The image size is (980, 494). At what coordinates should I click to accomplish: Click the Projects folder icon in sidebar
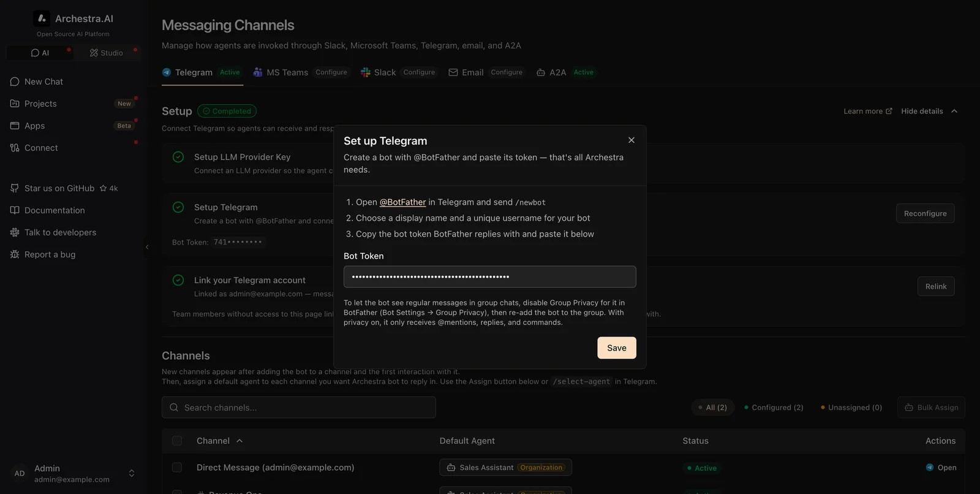[x=15, y=104]
